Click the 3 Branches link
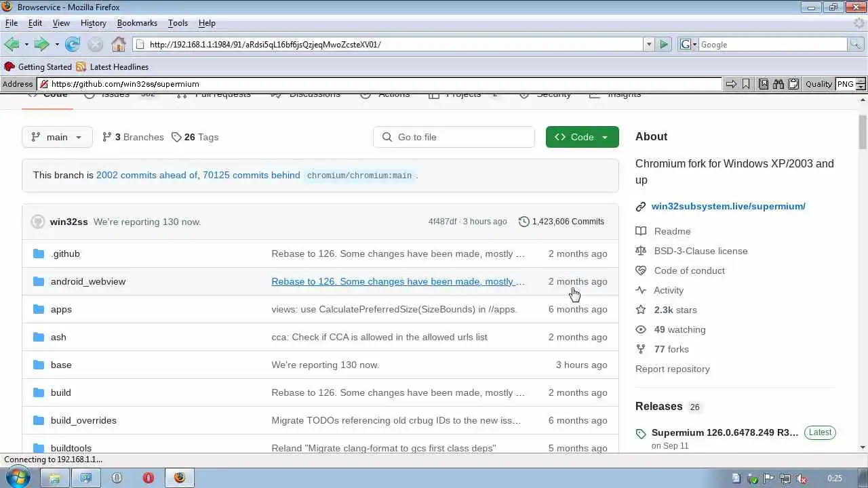 click(133, 137)
